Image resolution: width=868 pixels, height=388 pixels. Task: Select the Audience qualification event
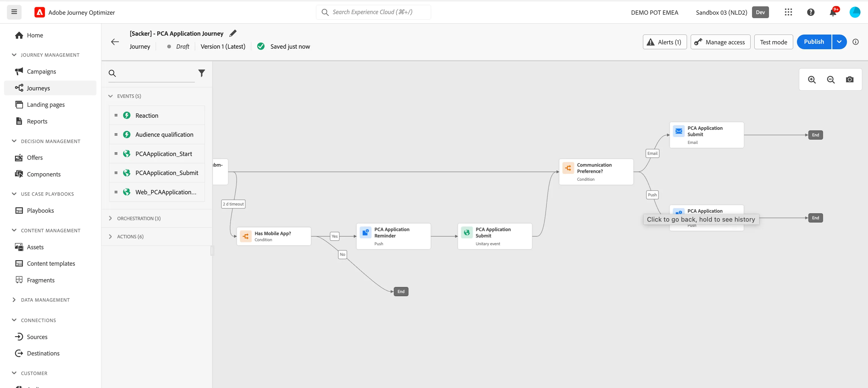click(157, 134)
